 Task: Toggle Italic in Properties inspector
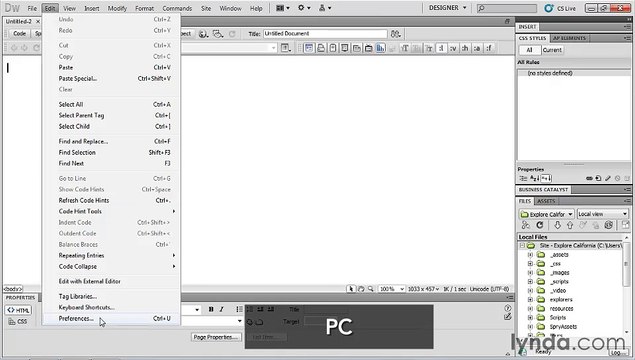coord(222,309)
